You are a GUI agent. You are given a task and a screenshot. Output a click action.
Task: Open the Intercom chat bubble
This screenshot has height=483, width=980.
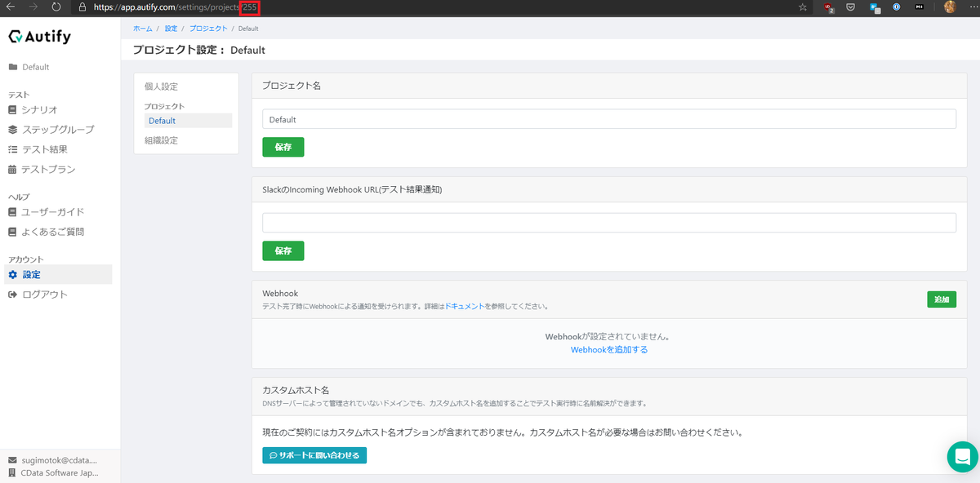click(962, 457)
